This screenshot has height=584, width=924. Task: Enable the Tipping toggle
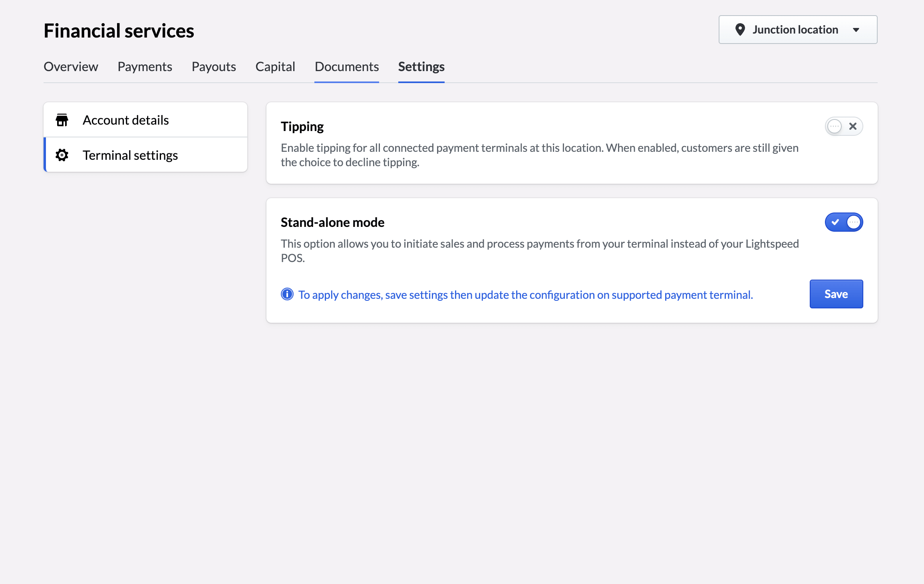pos(844,126)
